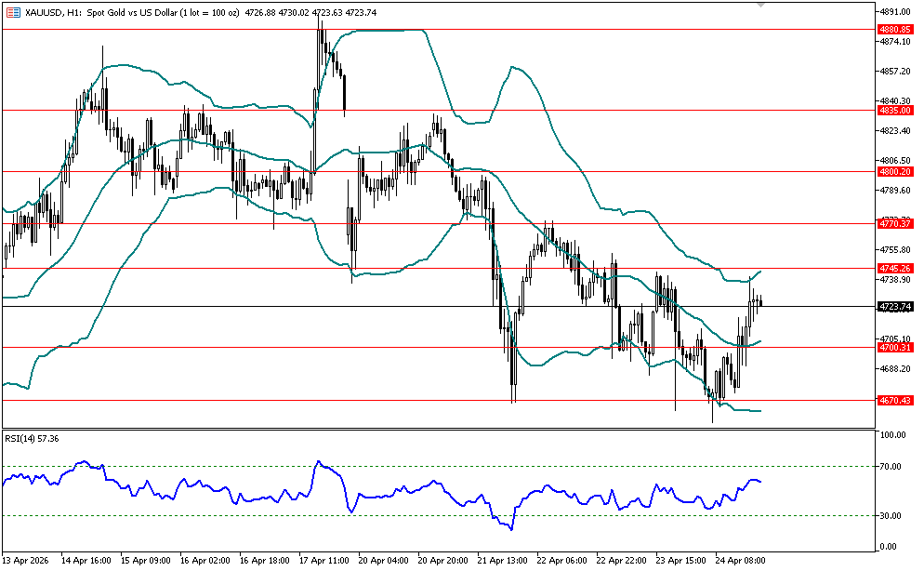Image resolution: width=924 pixels, height=571 pixels.
Task: Click the RSI 100.00 scale label
Action: (893, 435)
